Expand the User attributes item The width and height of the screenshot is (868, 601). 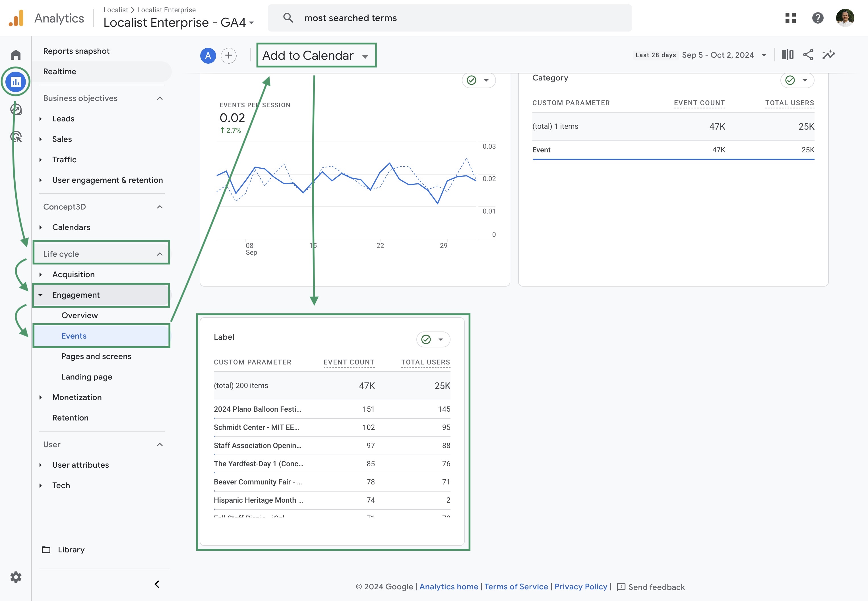pyautogui.click(x=40, y=465)
